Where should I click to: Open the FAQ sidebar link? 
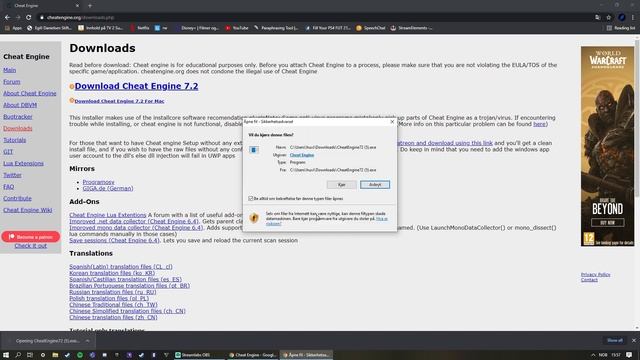(8, 187)
